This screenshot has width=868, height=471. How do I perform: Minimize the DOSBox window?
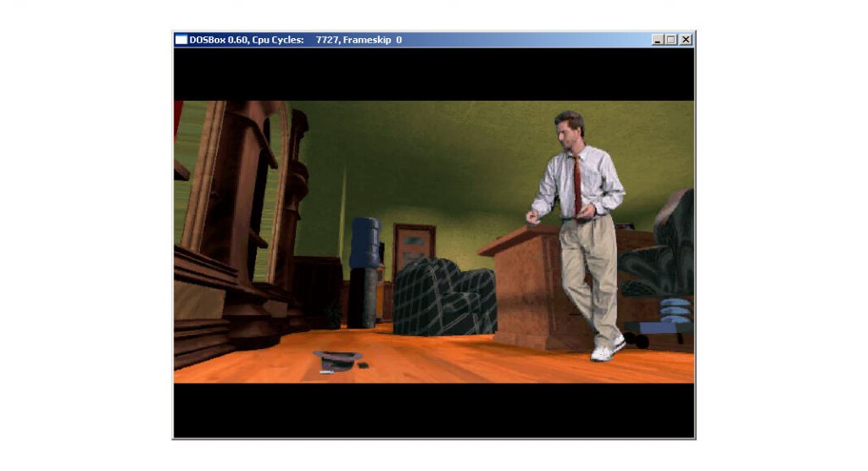(x=657, y=40)
